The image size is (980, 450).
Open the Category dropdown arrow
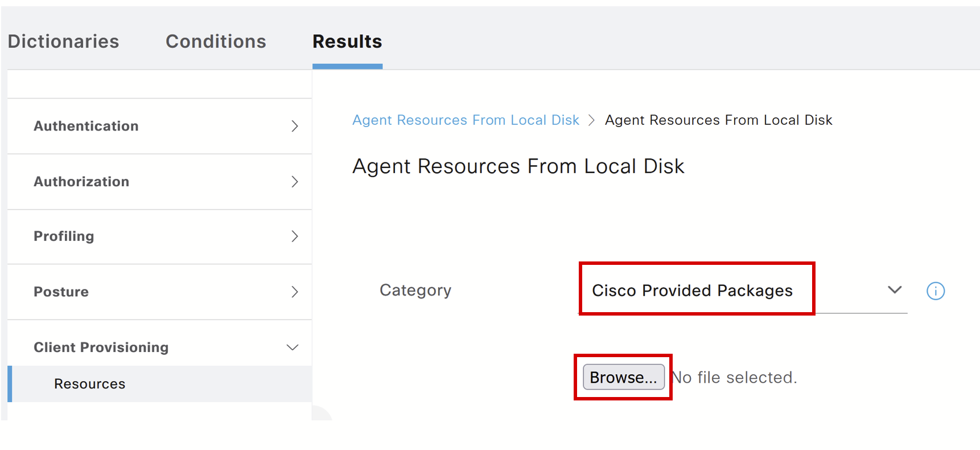pos(894,290)
